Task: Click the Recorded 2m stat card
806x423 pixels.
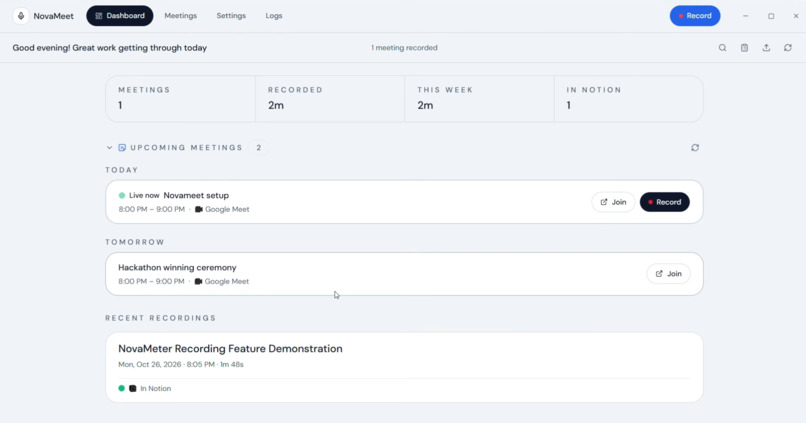Action: pyautogui.click(x=330, y=99)
